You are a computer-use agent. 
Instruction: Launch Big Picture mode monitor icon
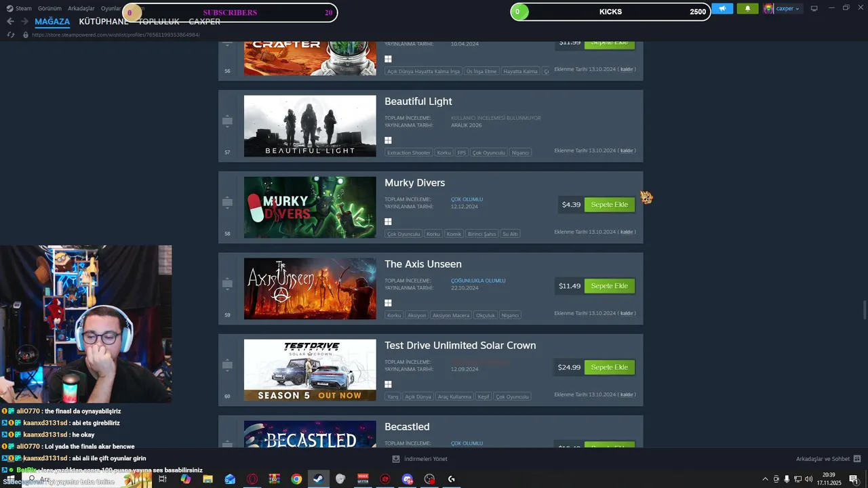pyautogui.click(x=814, y=9)
